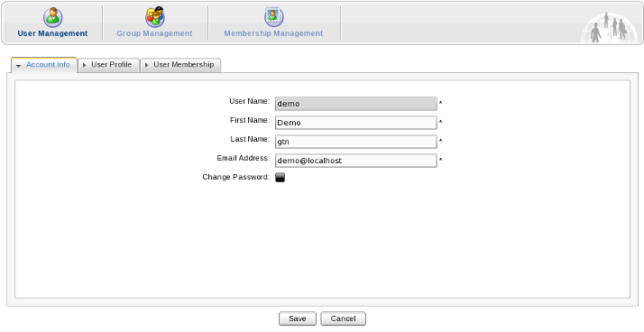The width and height of the screenshot is (644, 332).
Task: Focus the Last Name input field
Action: pos(356,142)
